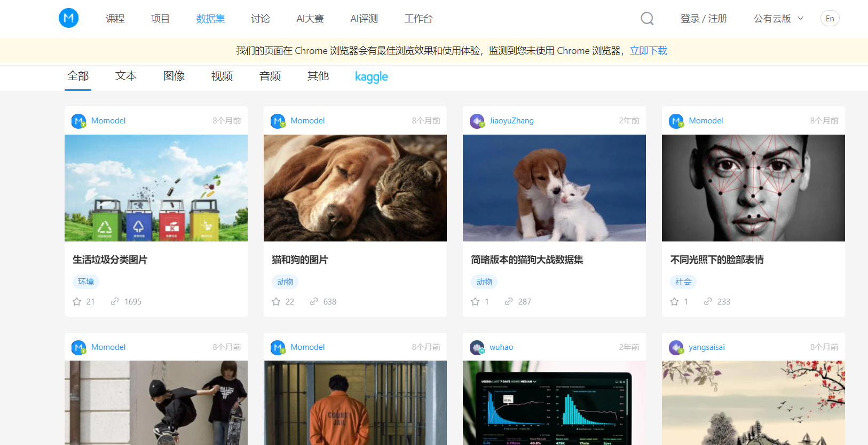Click Momodel avatar on 猫和狗的图片 card
This screenshot has height=445, width=868.
[278, 121]
